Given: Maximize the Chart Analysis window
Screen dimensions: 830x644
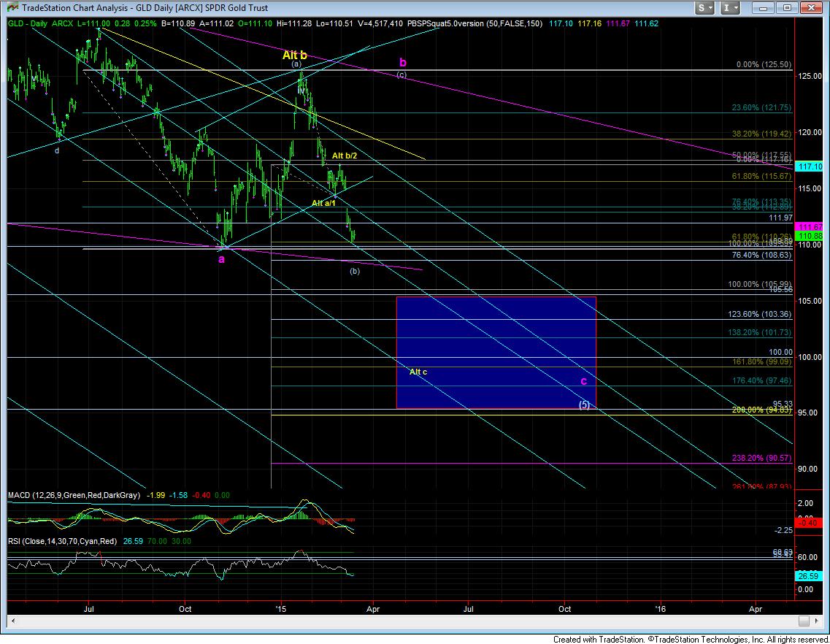Looking at the screenshot, I should point(789,8).
